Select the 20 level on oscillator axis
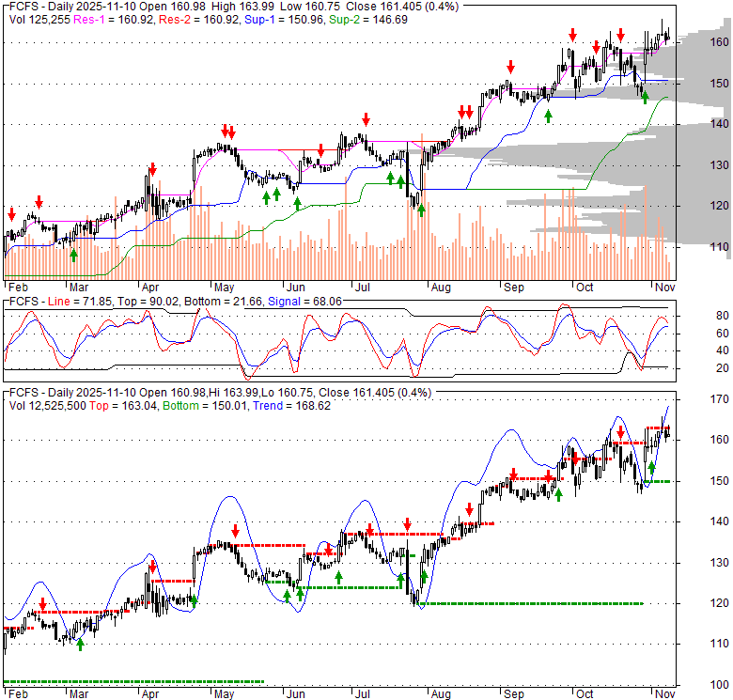 723,368
